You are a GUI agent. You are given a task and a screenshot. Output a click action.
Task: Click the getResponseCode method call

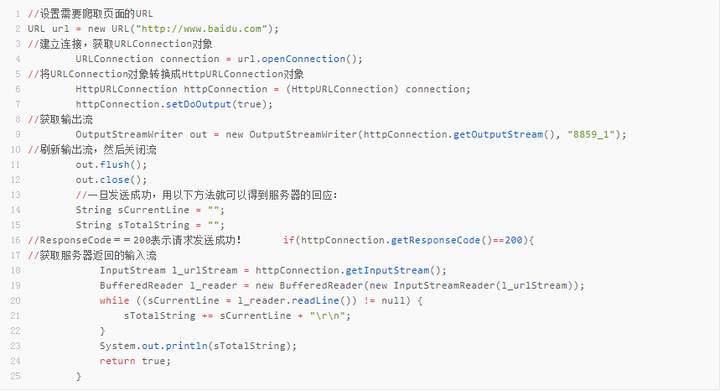[x=435, y=240]
